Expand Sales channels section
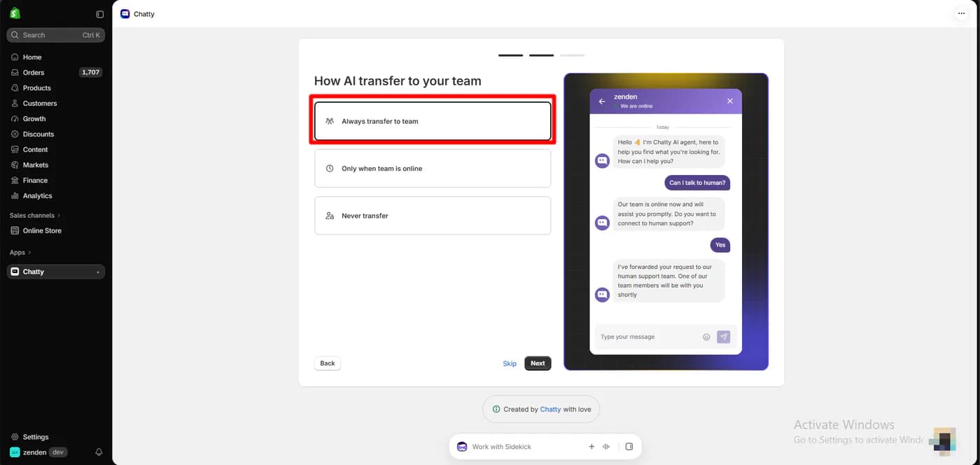The height and width of the screenshot is (465, 980). click(35, 216)
